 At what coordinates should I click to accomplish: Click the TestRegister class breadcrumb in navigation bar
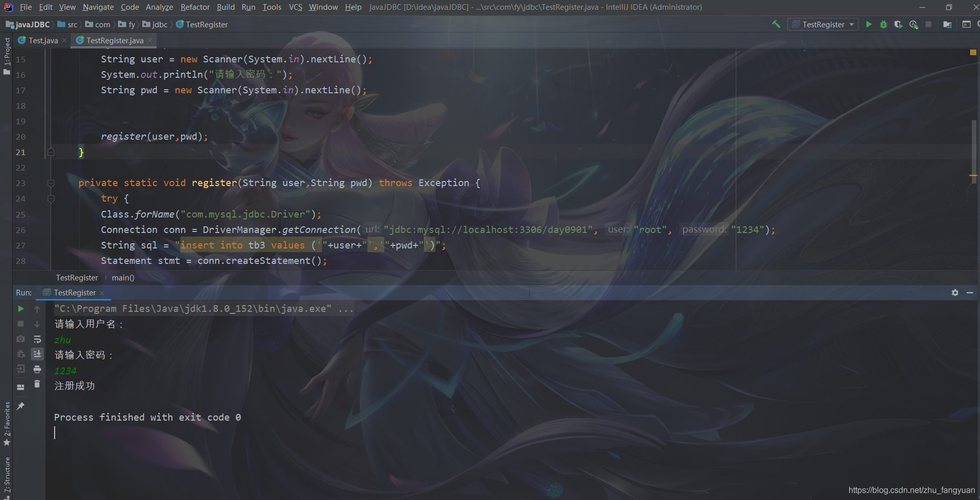(201, 24)
